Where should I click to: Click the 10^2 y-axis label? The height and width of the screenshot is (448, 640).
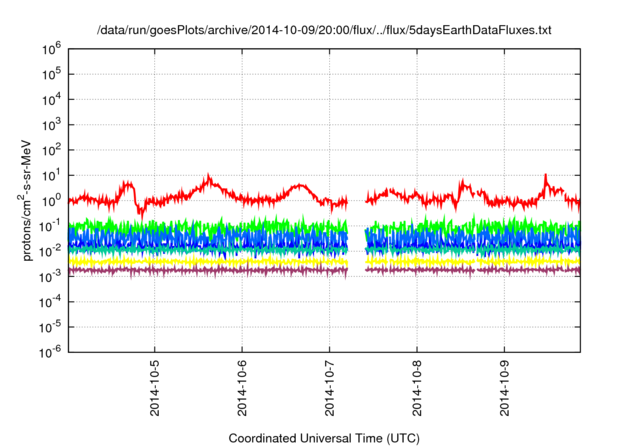click(x=51, y=151)
